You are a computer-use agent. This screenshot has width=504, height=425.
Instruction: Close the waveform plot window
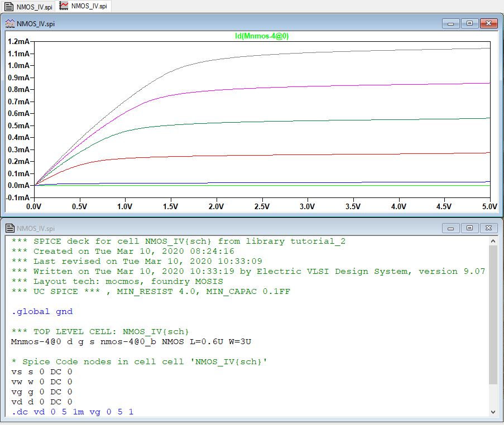pos(488,23)
